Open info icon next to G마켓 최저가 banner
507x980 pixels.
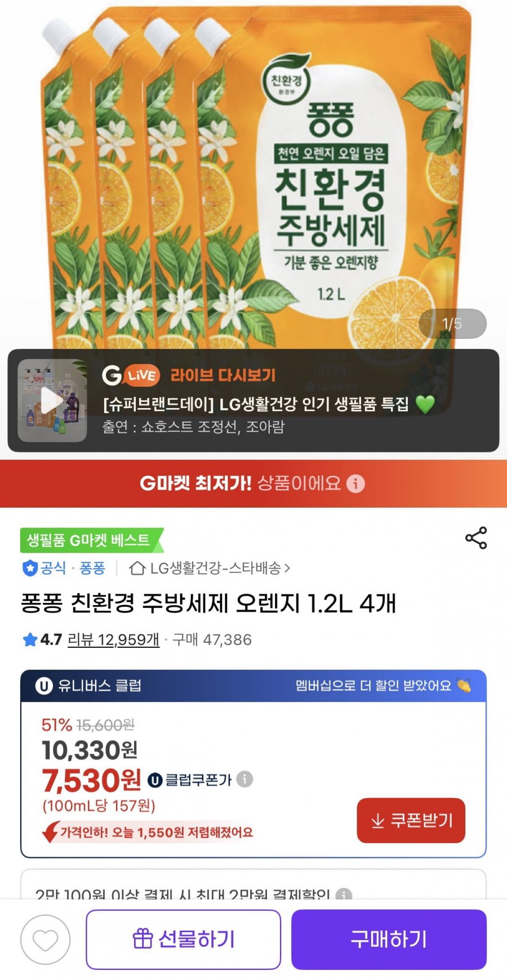[x=355, y=484]
